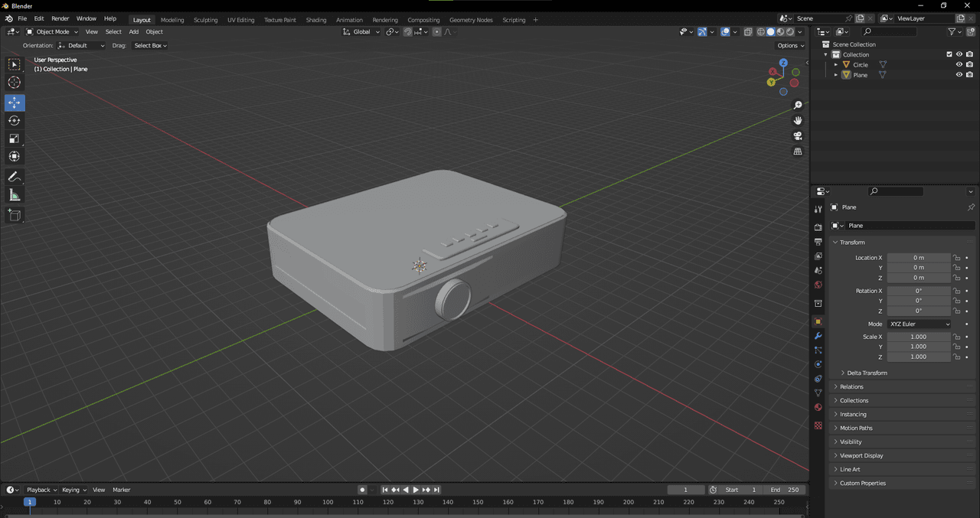The height and width of the screenshot is (518, 980).
Task: Uncheck the Collection exclude checkbox
Action: [949, 54]
